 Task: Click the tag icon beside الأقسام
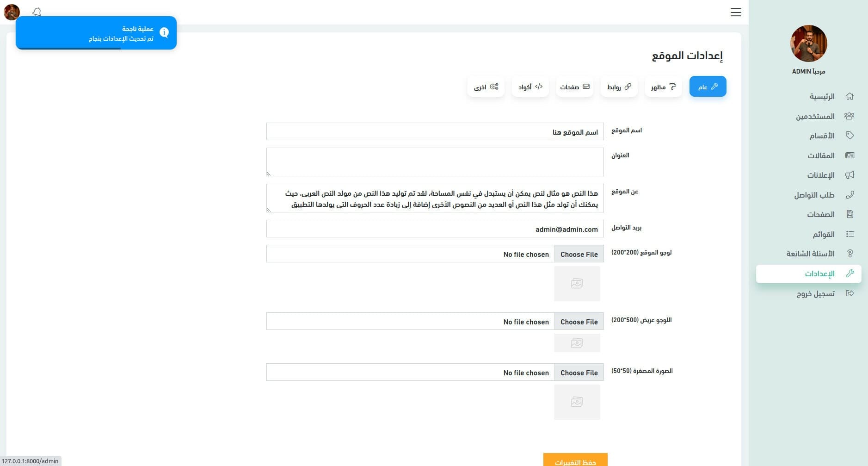pos(850,136)
